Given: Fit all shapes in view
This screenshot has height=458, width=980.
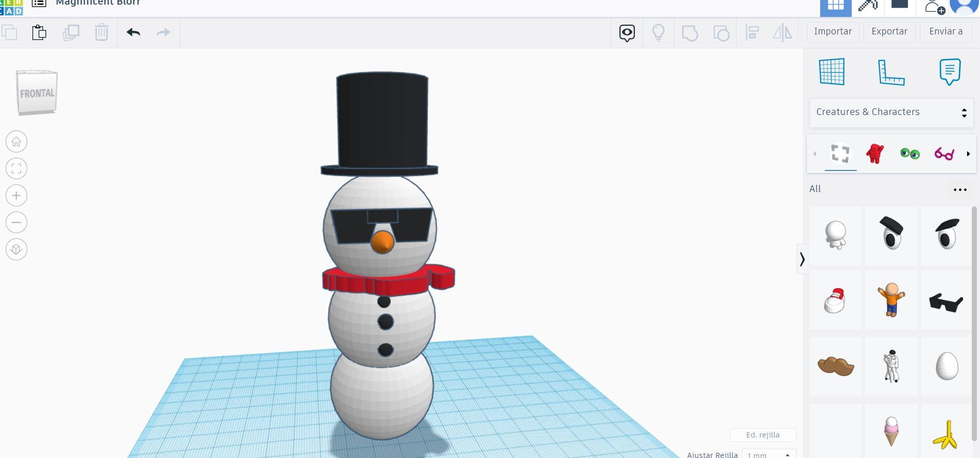Looking at the screenshot, I should pyautogui.click(x=16, y=168).
